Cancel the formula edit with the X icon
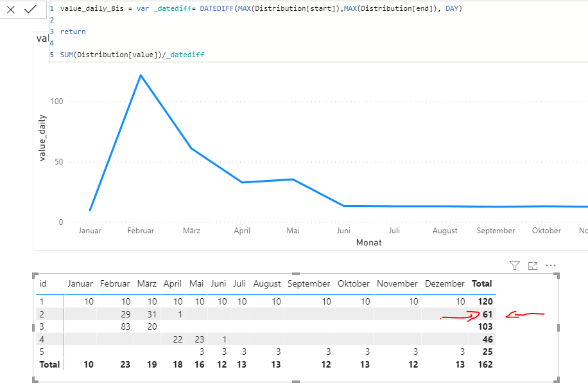The height and width of the screenshot is (392, 588). [x=11, y=10]
